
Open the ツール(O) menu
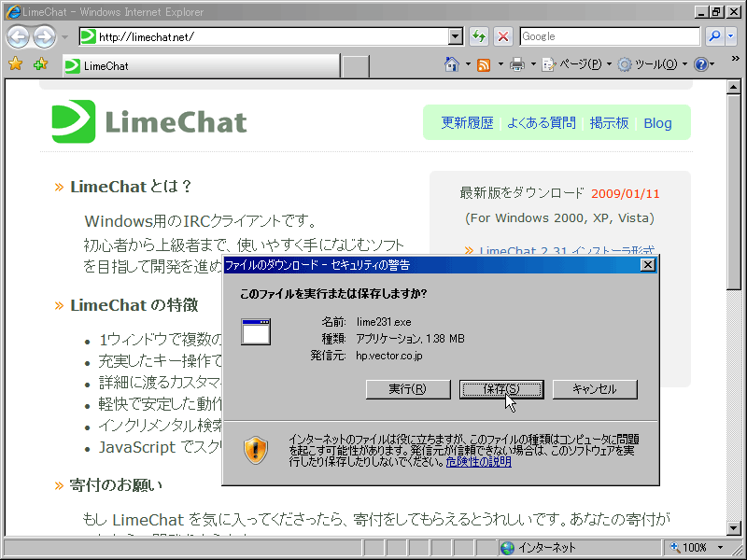[x=652, y=64]
